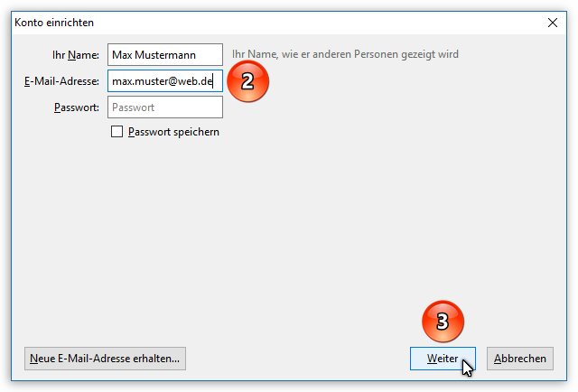Image resolution: width=578 pixels, height=392 pixels.
Task: Click the orange step 2 badge
Action: click(247, 81)
